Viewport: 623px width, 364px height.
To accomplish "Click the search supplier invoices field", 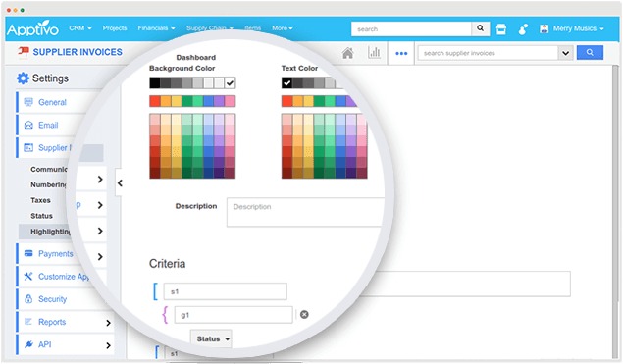I will (x=489, y=53).
